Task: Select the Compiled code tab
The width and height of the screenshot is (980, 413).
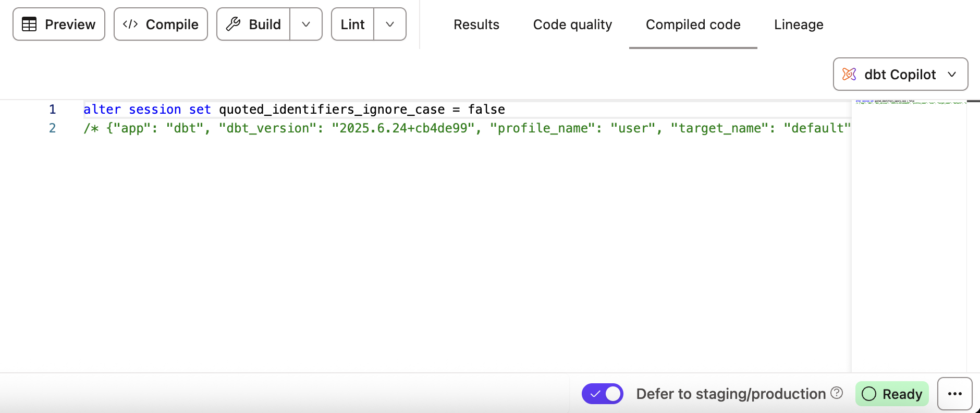Action: tap(693, 25)
